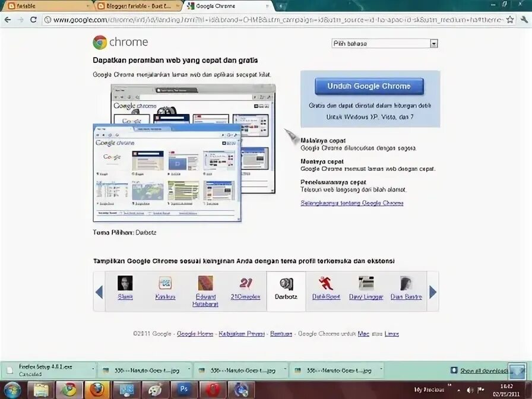
Task: Open the Paint palette taskbar icon
Action: point(155,390)
